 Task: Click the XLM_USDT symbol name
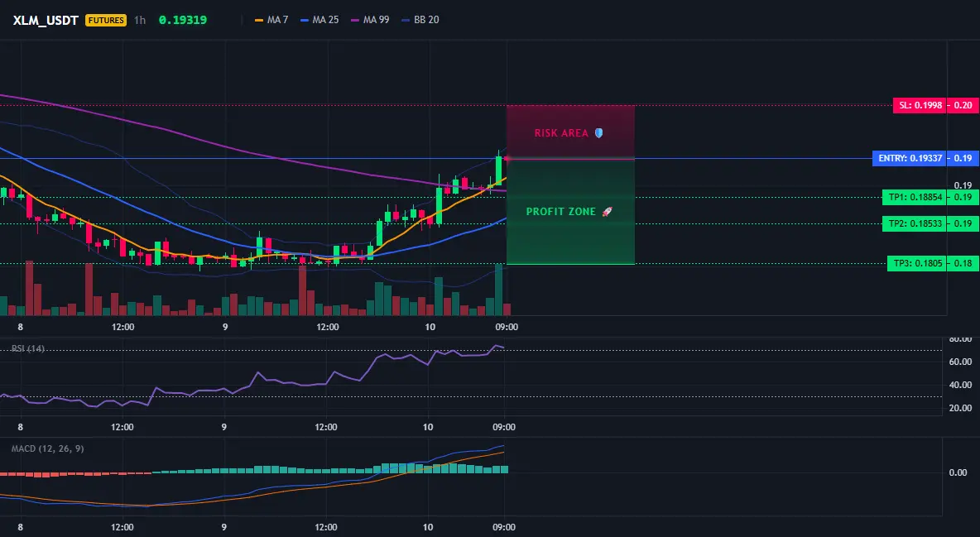(x=45, y=20)
